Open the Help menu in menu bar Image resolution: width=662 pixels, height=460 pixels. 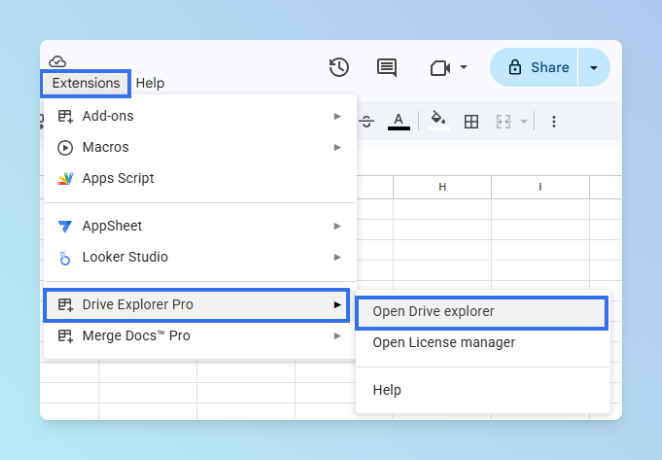tap(150, 83)
